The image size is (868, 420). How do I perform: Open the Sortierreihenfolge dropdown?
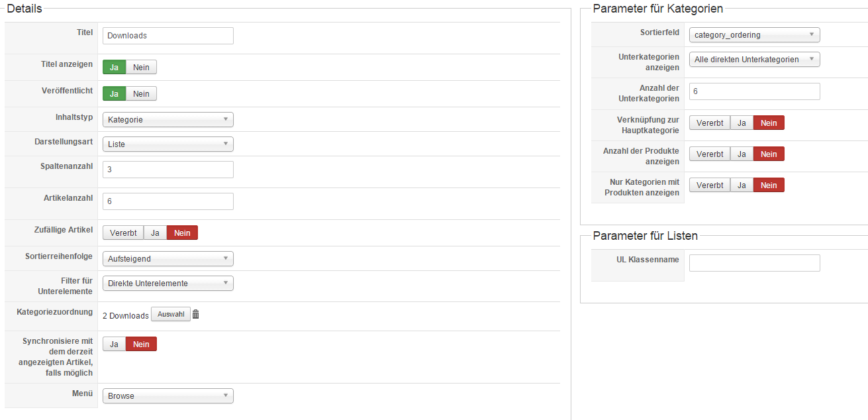[168, 258]
